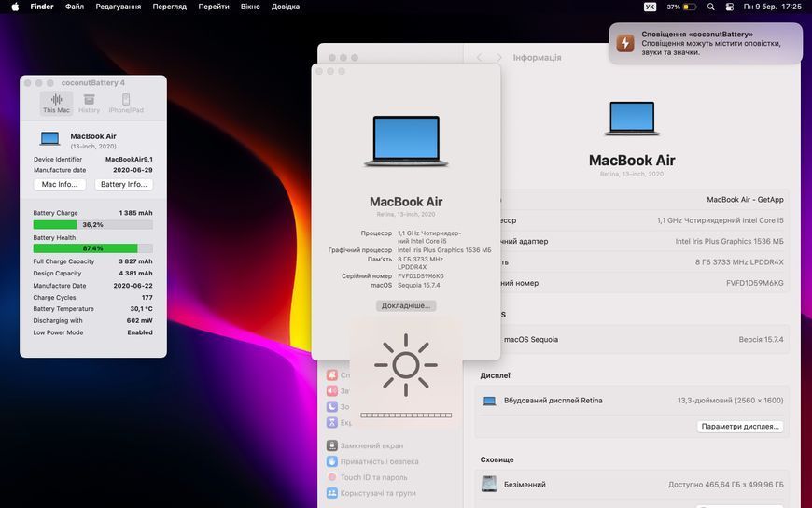Click the date and time in menu bar
812x508 pixels.
(772, 7)
